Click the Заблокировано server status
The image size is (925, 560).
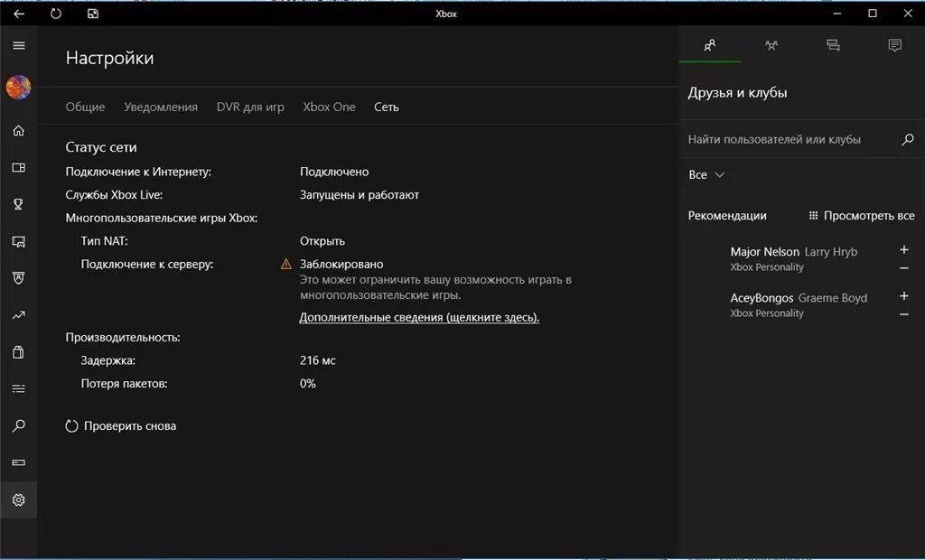(341, 265)
